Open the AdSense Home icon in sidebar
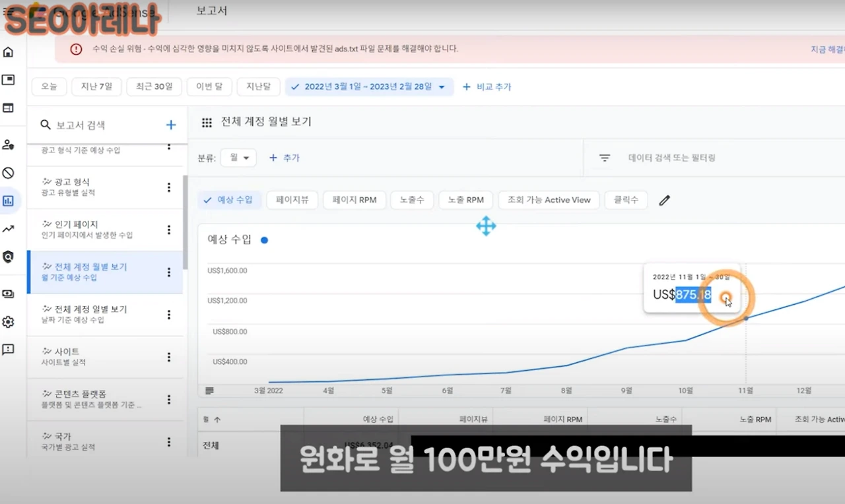845x504 pixels. pyautogui.click(x=9, y=52)
